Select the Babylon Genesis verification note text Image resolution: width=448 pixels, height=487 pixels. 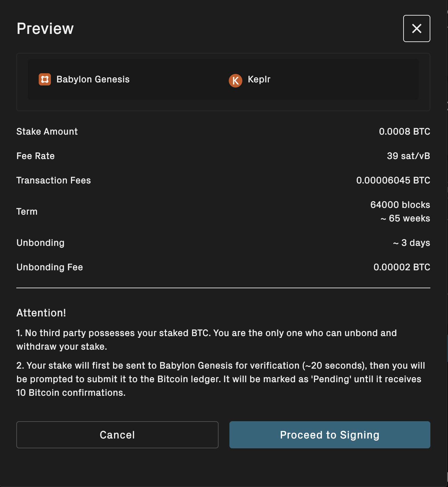[x=221, y=379]
